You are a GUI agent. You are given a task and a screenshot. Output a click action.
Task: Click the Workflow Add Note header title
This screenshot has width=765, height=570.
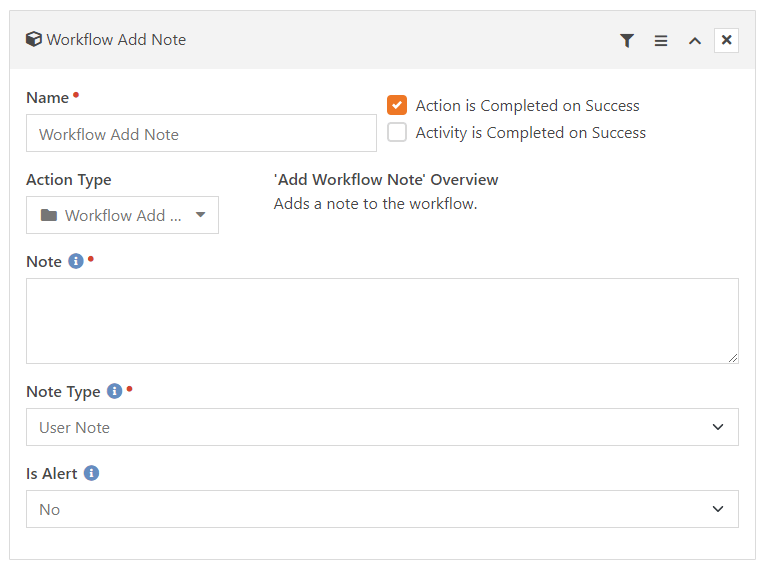(x=116, y=40)
